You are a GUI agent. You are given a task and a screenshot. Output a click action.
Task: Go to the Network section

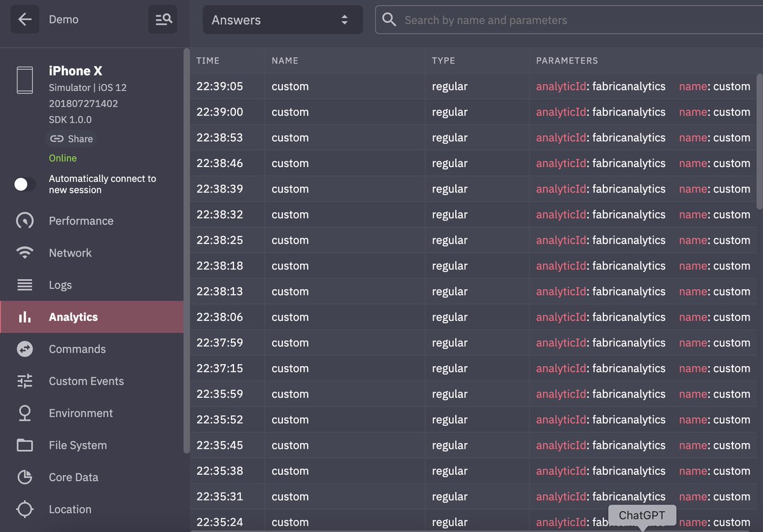click(92, 252)
